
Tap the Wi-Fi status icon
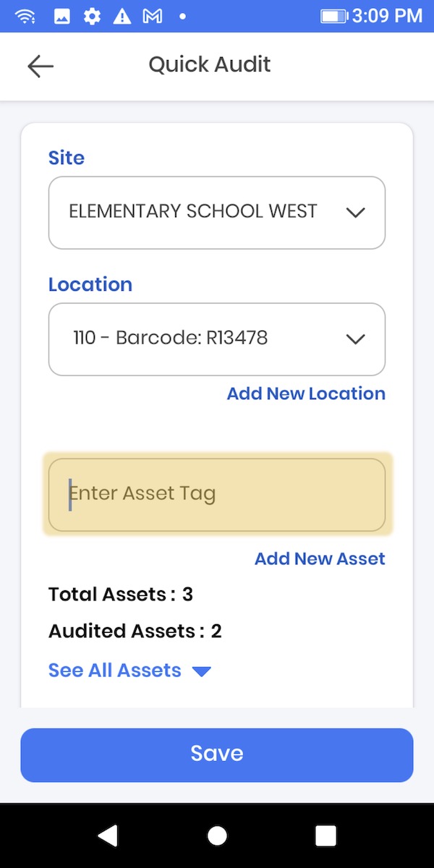point(25,16)
